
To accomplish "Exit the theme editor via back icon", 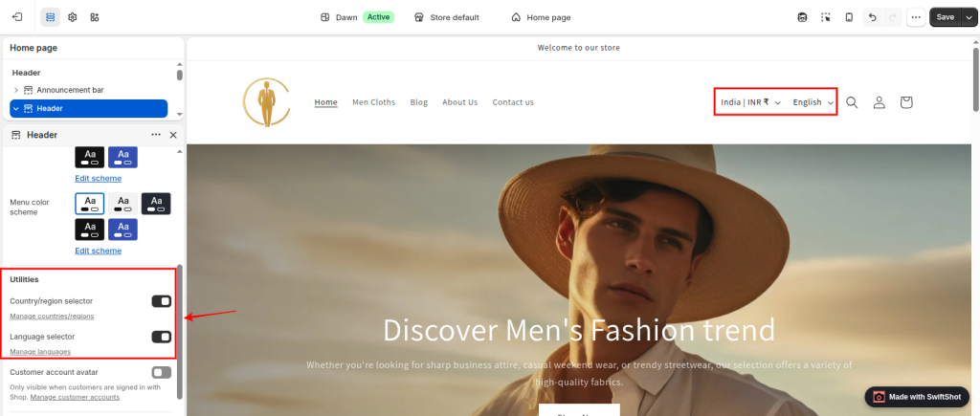I will pos(17,17).
